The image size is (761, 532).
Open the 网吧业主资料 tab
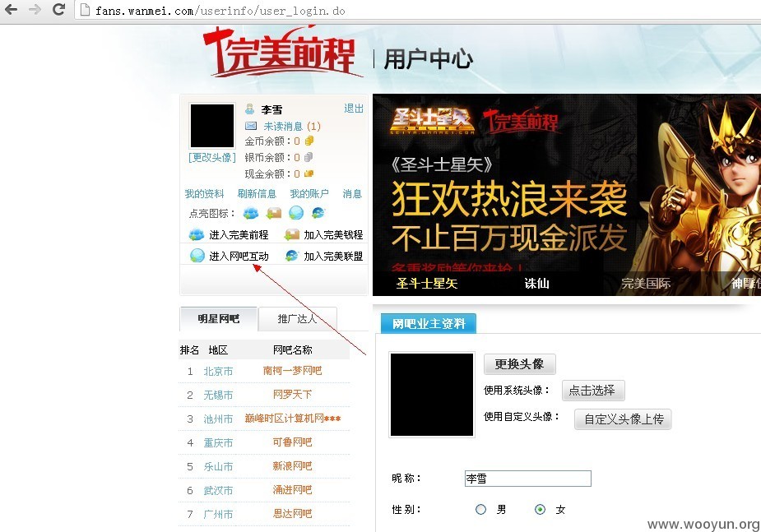[x=429, y=323]
